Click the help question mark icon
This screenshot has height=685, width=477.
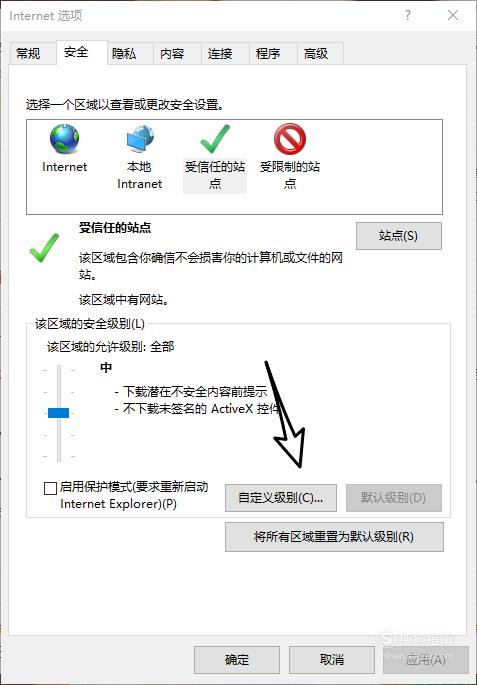408,15
